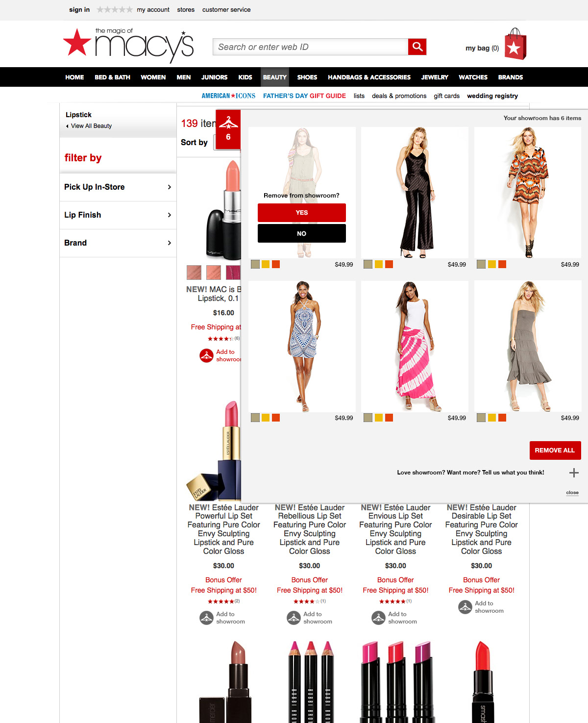Open HANDBAGS & ACCESSORIES menu
588x723 pixels.
[x=369, y=77]
